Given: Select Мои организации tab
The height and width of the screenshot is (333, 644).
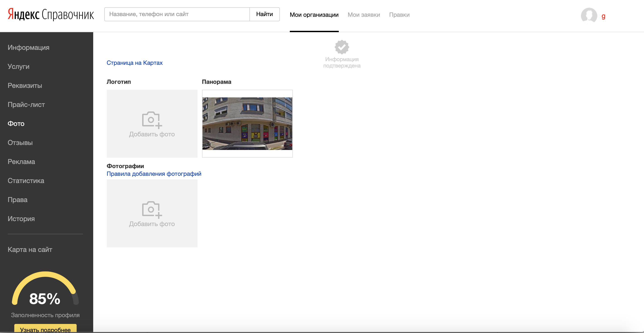Looking at the screenshot, I should pyautogui.click(x=314, y=15).
